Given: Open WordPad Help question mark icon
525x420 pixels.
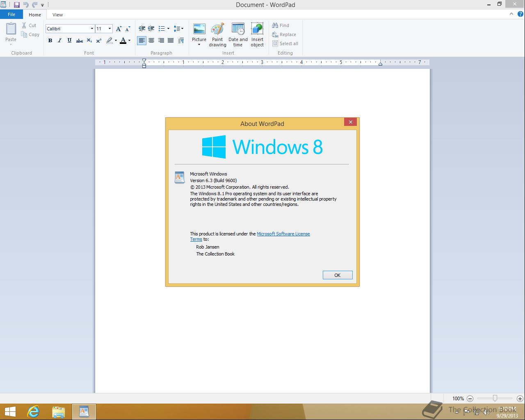Looking at the screenshot, I should tap(520, 14).
